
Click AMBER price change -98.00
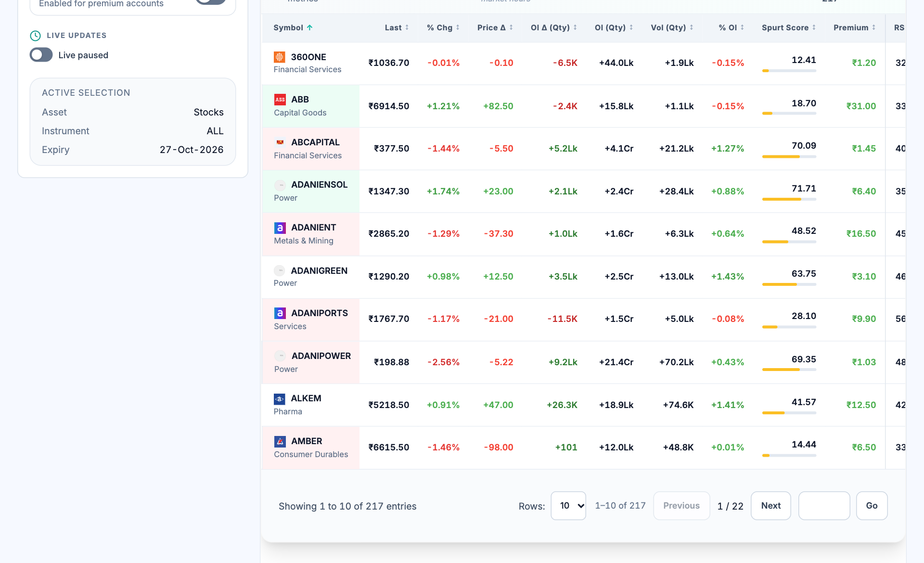(499, 447)
